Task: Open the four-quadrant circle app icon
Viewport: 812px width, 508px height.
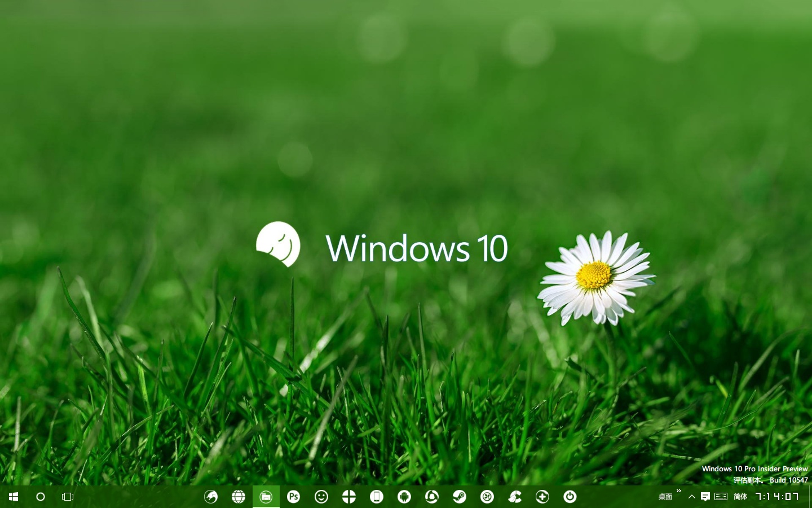Action: [349, 497]
